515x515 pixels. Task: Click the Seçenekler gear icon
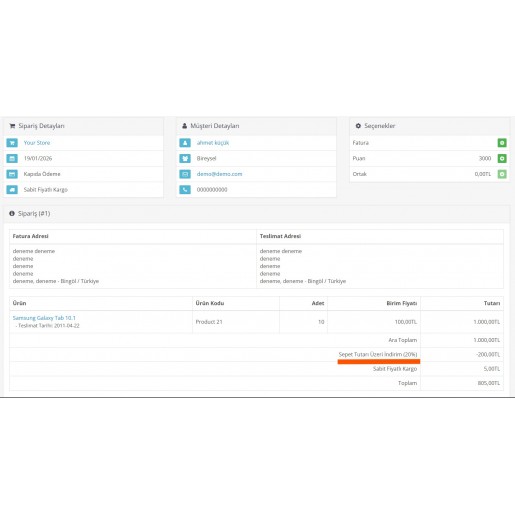click(x=358, y=126)
